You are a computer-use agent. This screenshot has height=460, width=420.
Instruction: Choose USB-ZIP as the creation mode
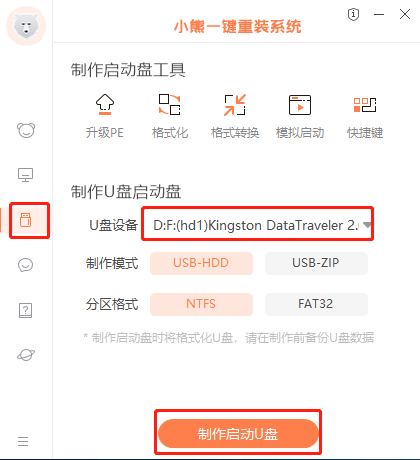(x=316, y=263)
